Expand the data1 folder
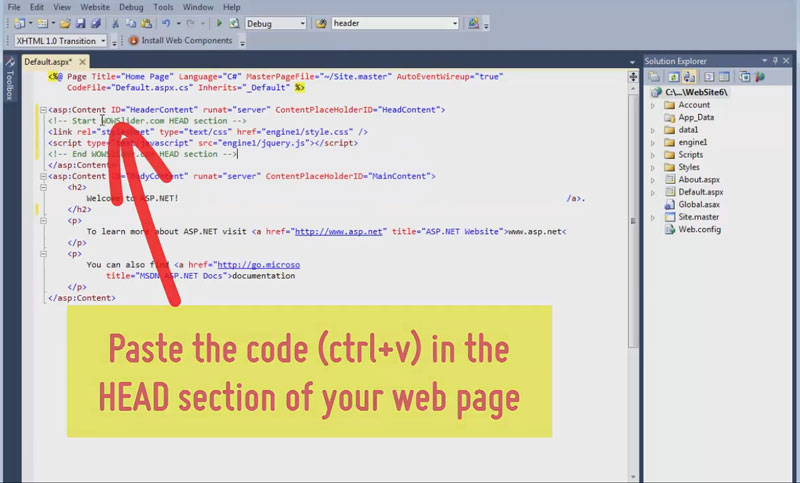800x483 pixels. [653, 131]
